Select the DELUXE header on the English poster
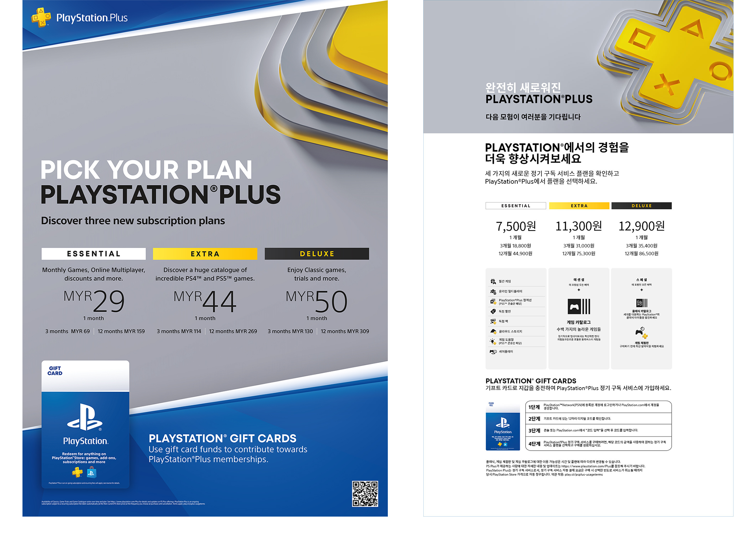756x543 pixels. coord(317,254)
